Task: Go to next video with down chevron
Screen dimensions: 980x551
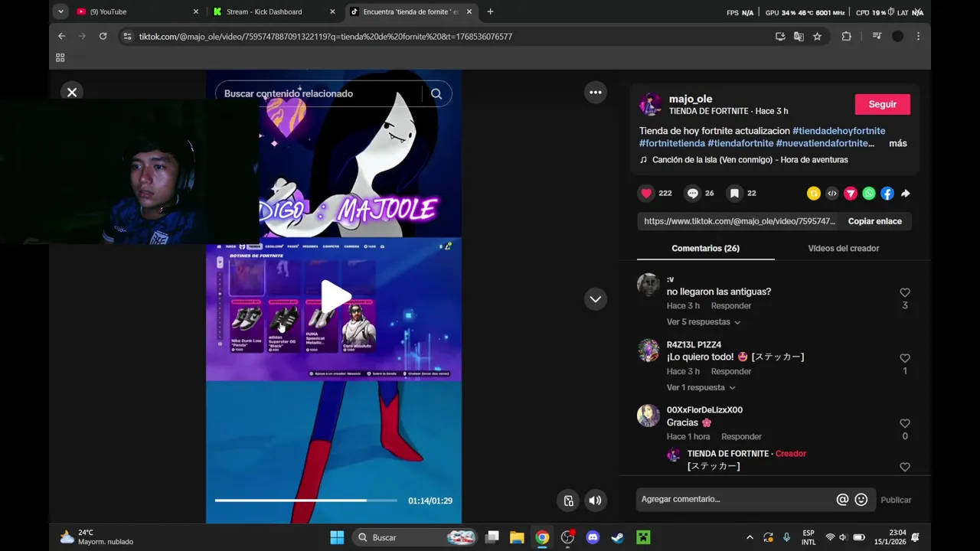Action: pyautogui.click(x=595, y=299)
